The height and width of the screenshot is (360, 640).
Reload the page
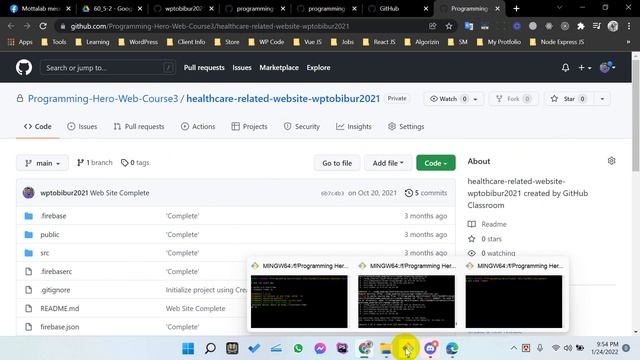pyautogui.click(x=43, y=26)
